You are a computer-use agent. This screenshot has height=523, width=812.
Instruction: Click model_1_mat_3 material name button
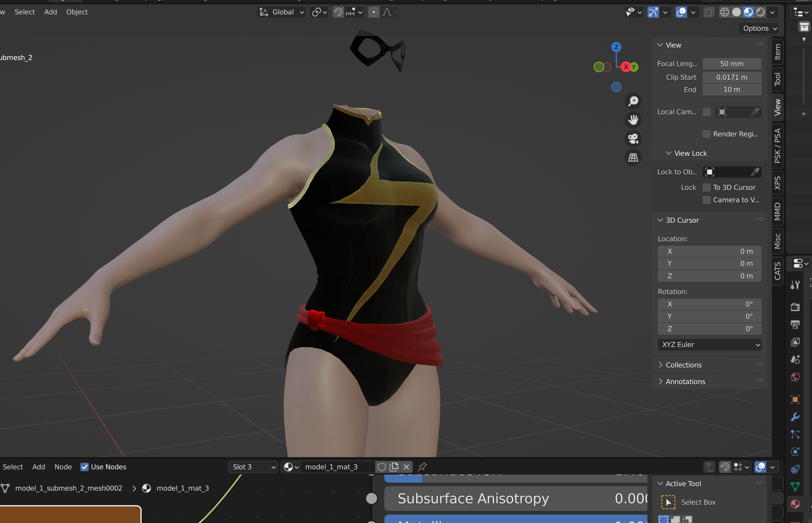334,467
